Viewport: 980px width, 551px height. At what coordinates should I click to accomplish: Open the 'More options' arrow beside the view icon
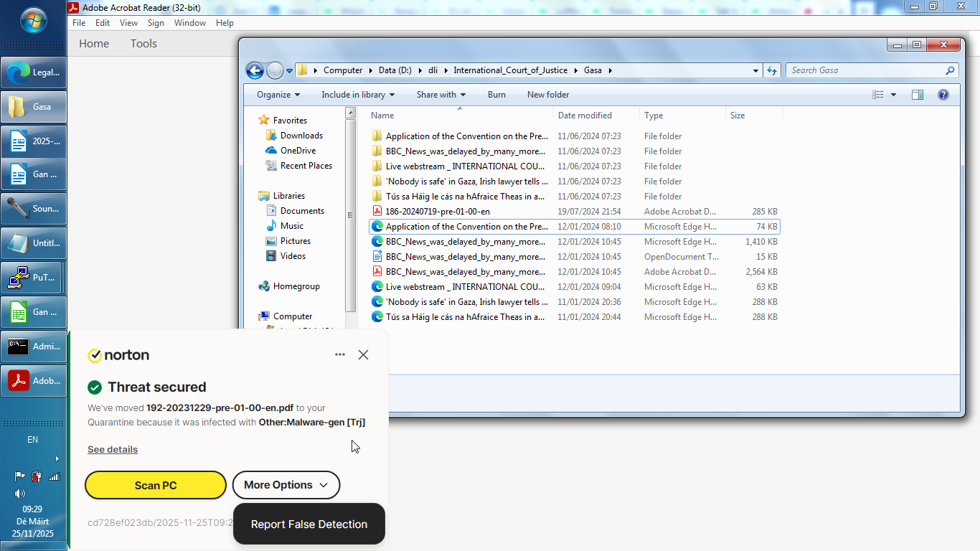(x=893, y=95)
